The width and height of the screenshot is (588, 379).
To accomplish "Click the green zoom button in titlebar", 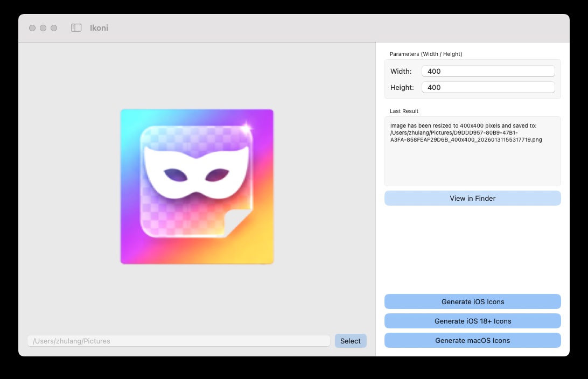I will coord(53,27).
